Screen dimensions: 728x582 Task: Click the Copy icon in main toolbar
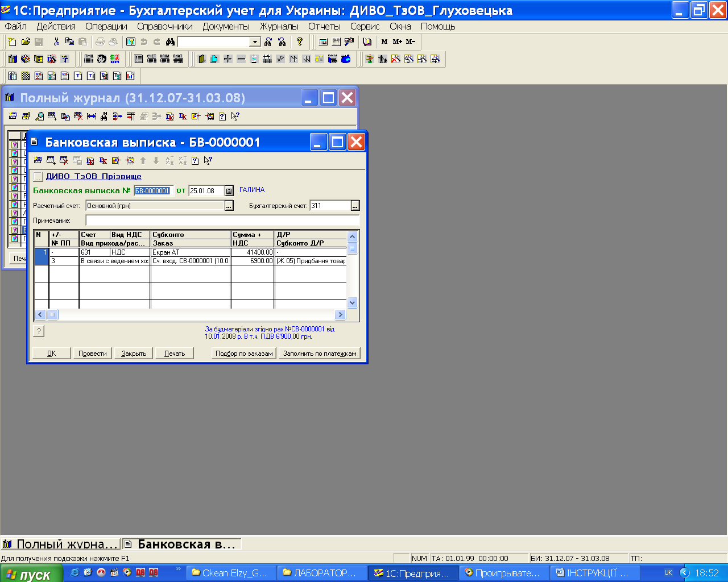coord(69,41)
